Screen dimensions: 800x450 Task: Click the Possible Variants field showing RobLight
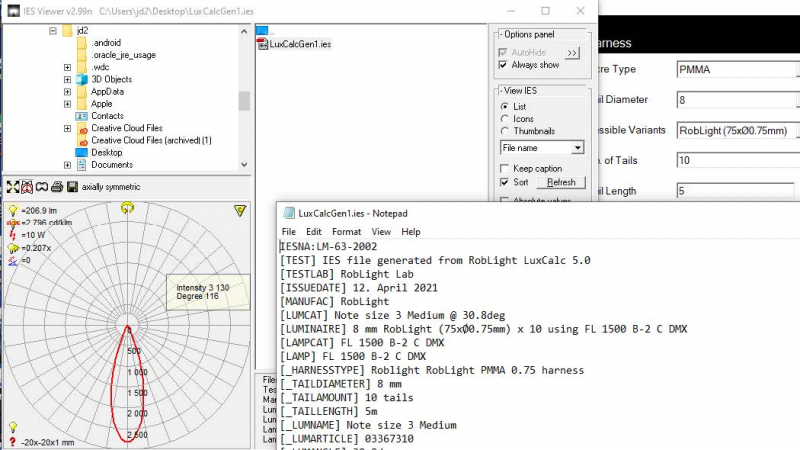tap(736, 131)
